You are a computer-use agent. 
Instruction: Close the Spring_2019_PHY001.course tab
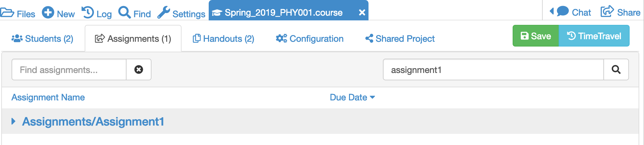(362, 12)
